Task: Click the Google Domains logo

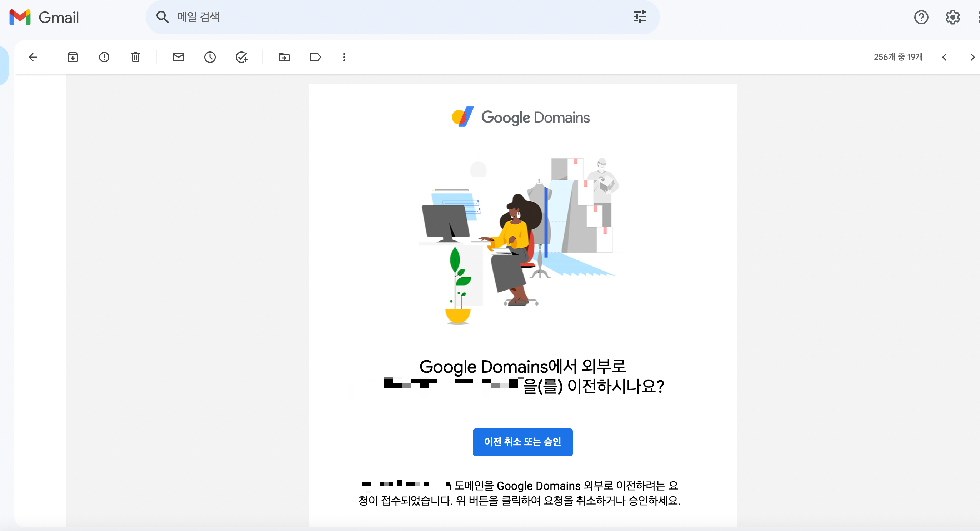Action: coord(520,117)
